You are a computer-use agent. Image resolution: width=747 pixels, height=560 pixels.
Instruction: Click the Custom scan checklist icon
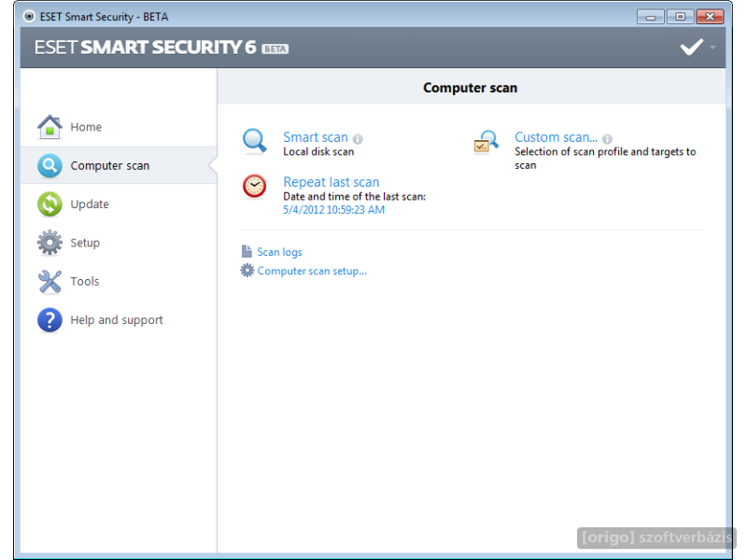(486, 142)
